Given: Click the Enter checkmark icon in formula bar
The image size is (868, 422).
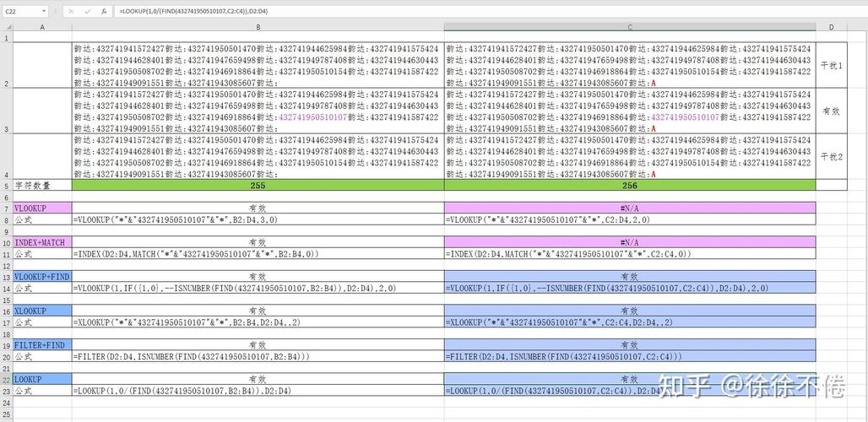Looking at the screenshot, I should pyautogui.click(x=87, y=11).
